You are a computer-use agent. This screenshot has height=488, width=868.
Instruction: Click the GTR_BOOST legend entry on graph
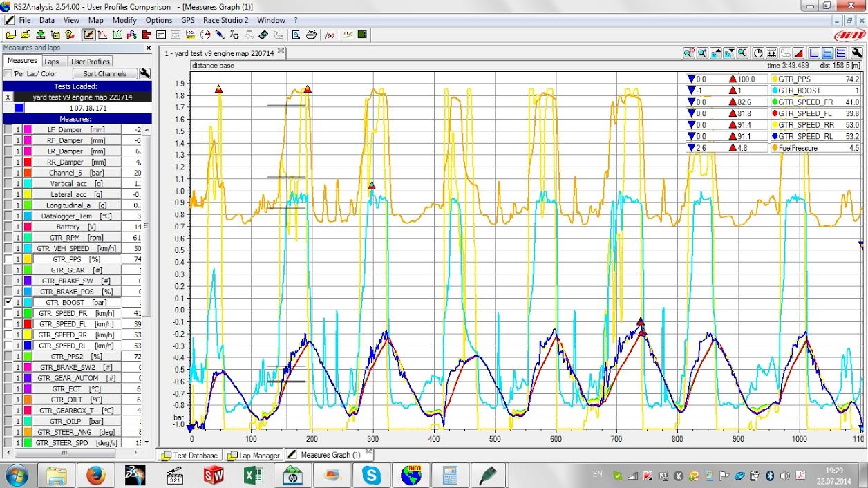(815, 91)
